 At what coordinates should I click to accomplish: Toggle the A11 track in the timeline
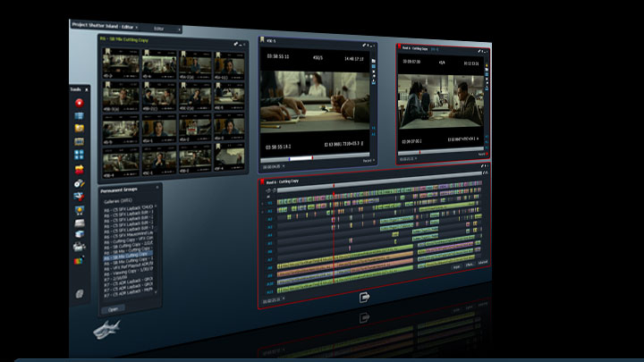click(x=270, y=291)
